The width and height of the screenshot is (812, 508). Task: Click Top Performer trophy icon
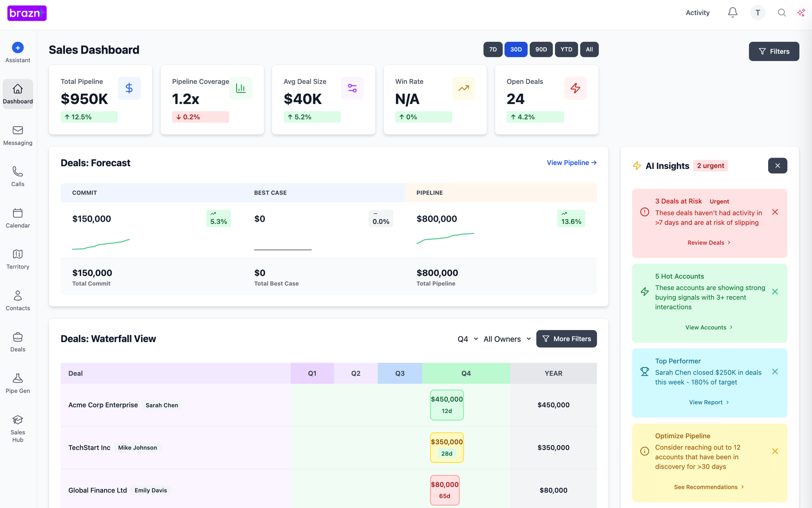pos(645,371)
